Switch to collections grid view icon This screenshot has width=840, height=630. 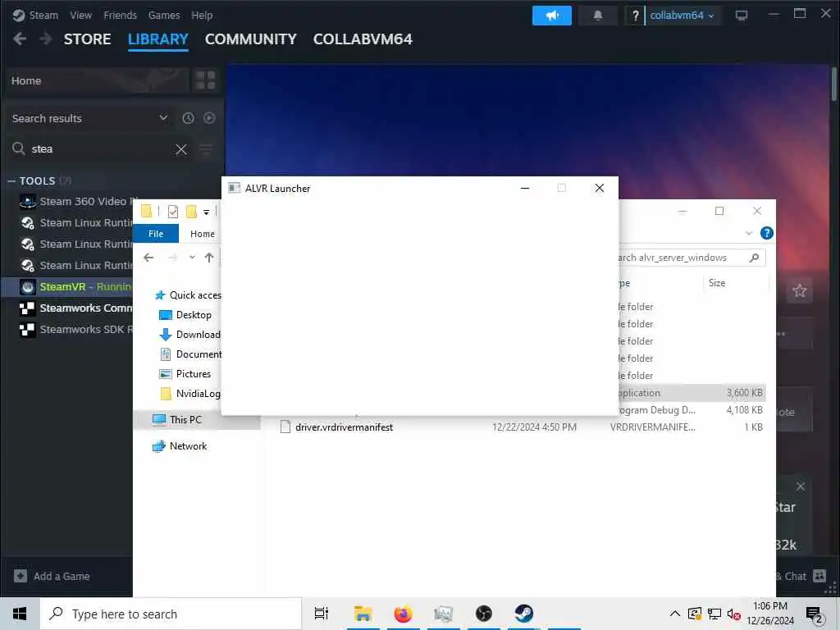tap(206, 81)
